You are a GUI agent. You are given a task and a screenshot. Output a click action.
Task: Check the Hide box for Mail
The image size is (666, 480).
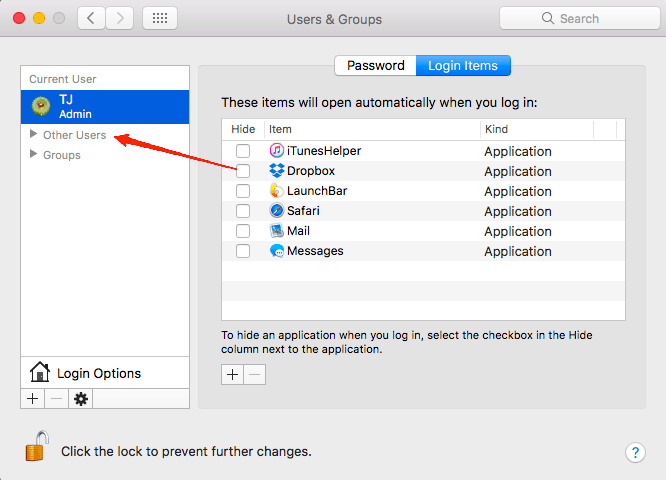coord(243,231)
